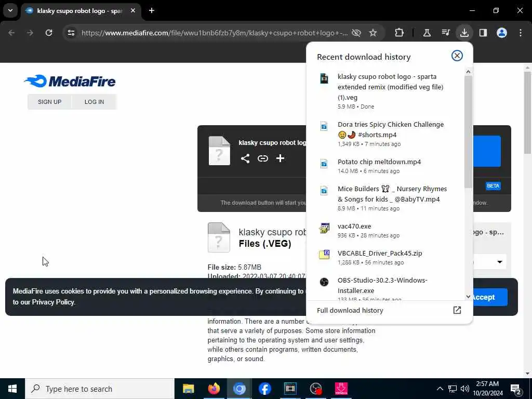The width and height of the screenshot is (532, 399).
Task: Open vac470.exe download entry
Action: click(385, 230)
